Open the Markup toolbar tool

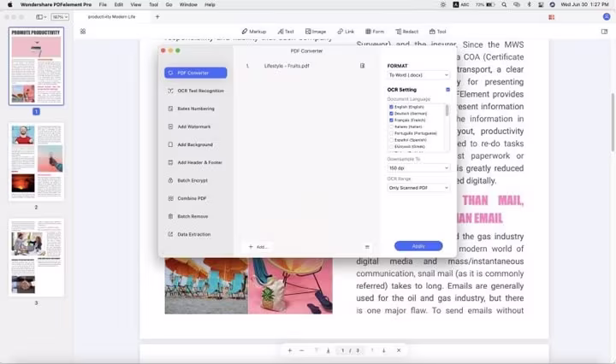click(254, 32)
